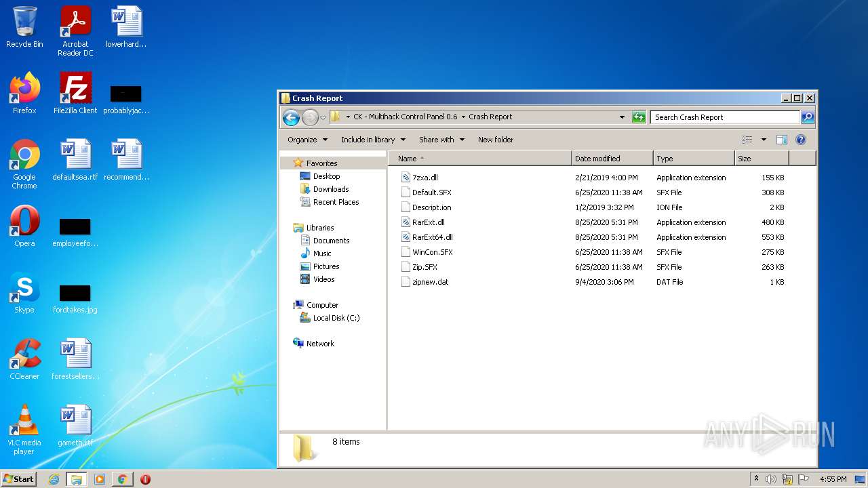This screenshot has width=868, height=488.
Task: Open the view options dropdown arrow
Action: 764,140
